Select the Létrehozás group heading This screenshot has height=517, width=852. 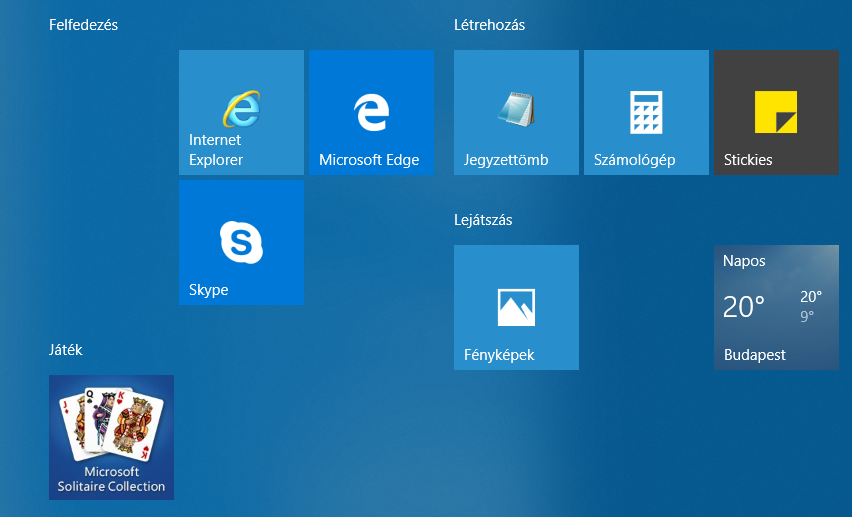click(490, 25)
